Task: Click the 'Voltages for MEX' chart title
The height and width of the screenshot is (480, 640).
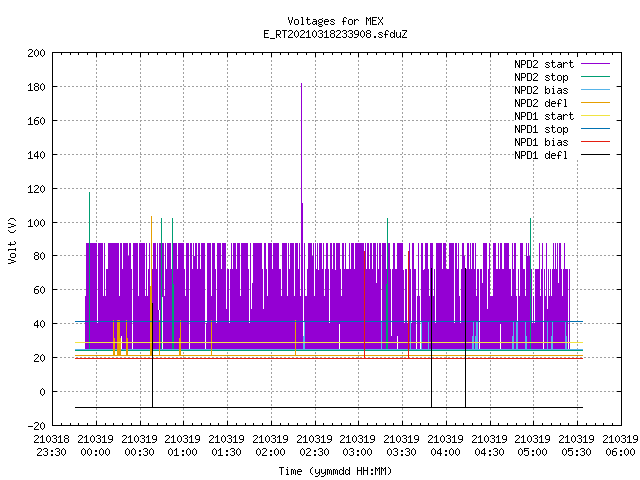Action: 335,21
